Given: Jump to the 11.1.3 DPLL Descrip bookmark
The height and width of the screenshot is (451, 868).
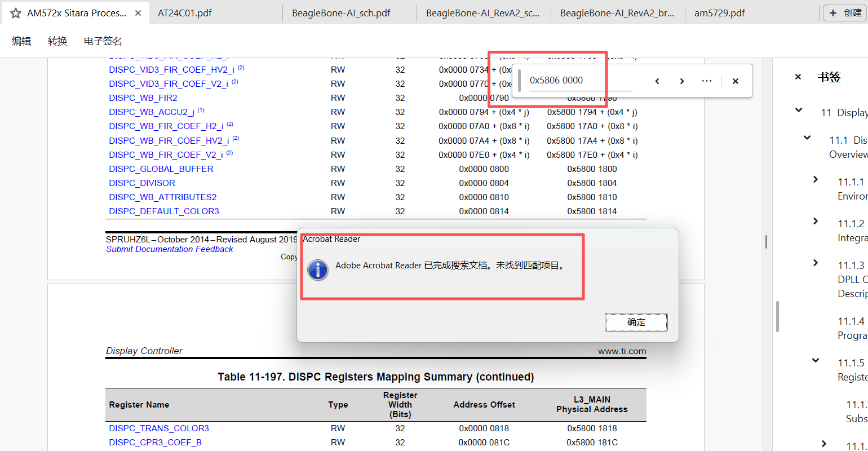Looking at the screenshot, I should click(852, 280).
